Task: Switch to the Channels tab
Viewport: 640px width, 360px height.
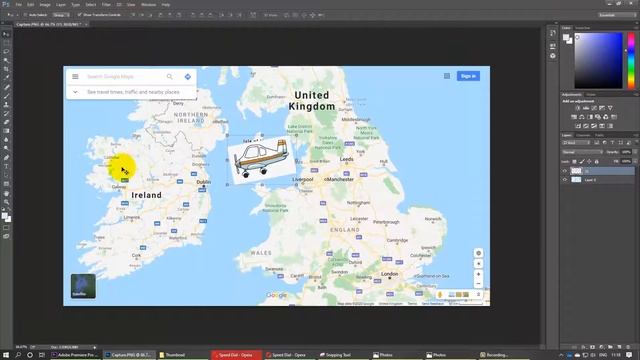Action: coord(583,135)
